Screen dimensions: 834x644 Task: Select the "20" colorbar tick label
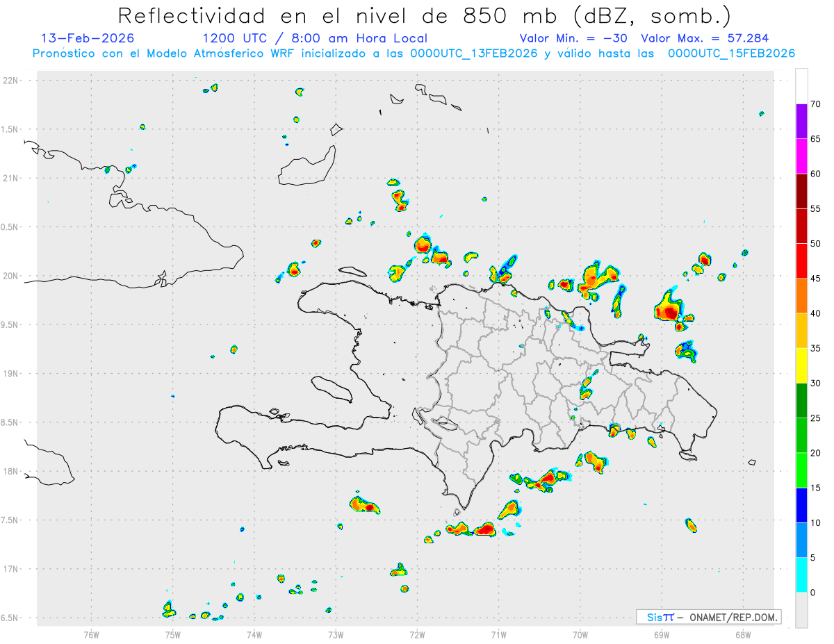click(816, 453)
